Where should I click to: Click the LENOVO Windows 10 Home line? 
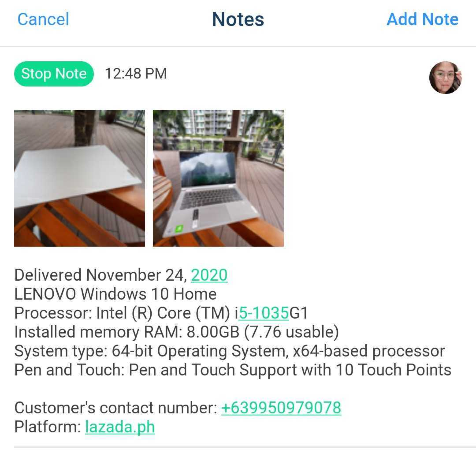point(115,294)
